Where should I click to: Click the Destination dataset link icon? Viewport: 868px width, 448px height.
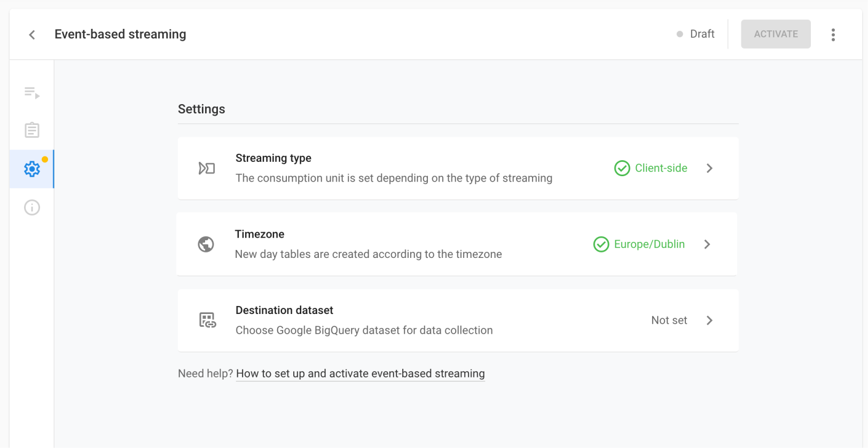pos(207,320)
